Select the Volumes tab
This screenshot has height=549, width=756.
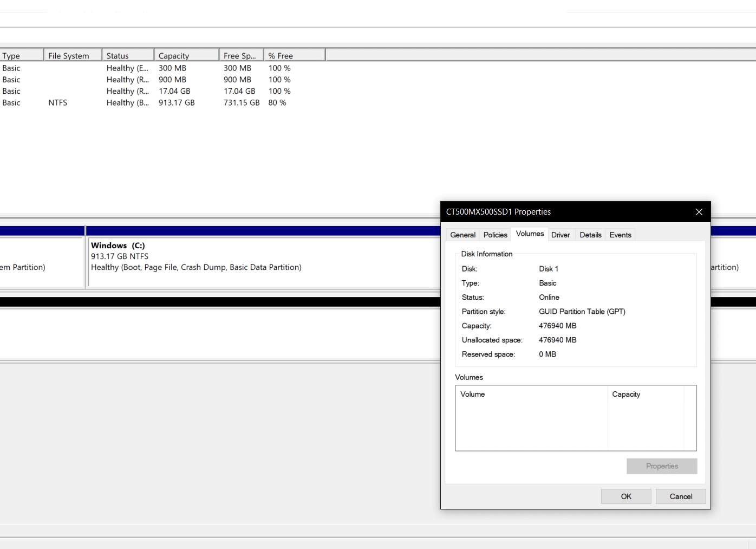click(530, 234)
